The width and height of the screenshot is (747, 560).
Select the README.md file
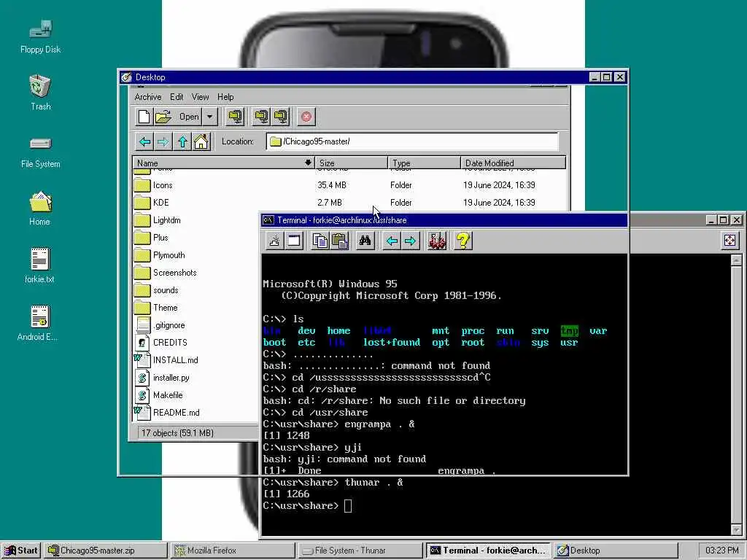(x=176, y=413)
